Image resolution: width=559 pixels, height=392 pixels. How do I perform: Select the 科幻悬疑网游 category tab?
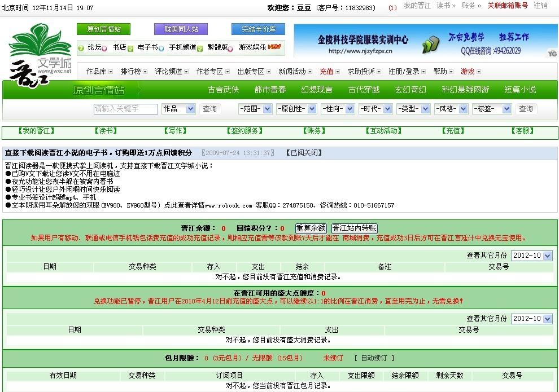click(465, 90)
